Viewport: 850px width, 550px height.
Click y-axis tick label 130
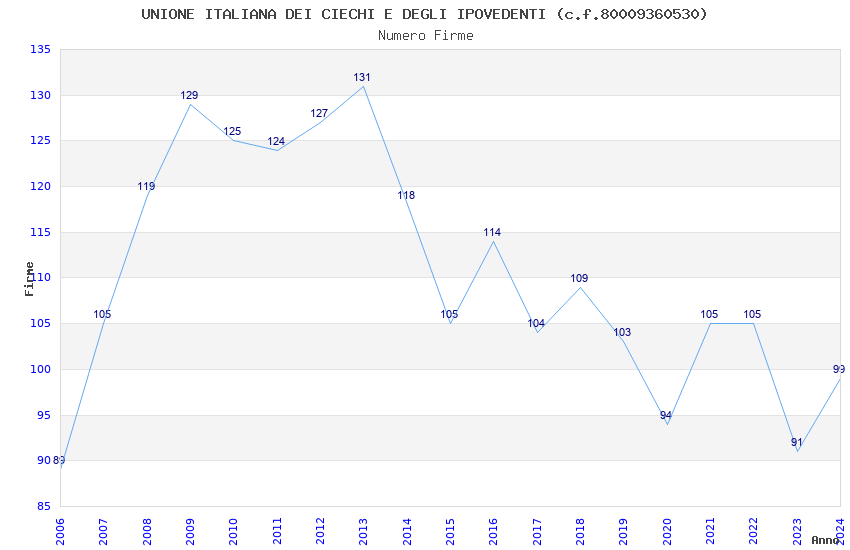pos(40,95)
